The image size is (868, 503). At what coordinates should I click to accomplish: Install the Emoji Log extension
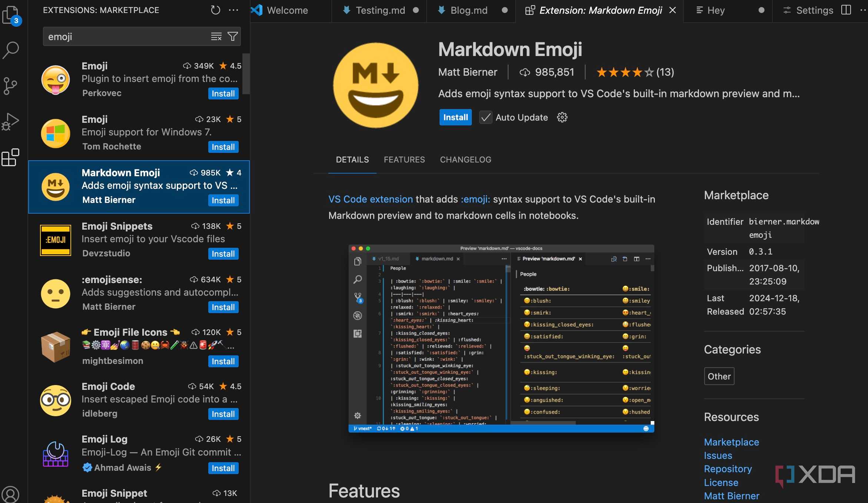pyautogui.click(x=223, y=468)
